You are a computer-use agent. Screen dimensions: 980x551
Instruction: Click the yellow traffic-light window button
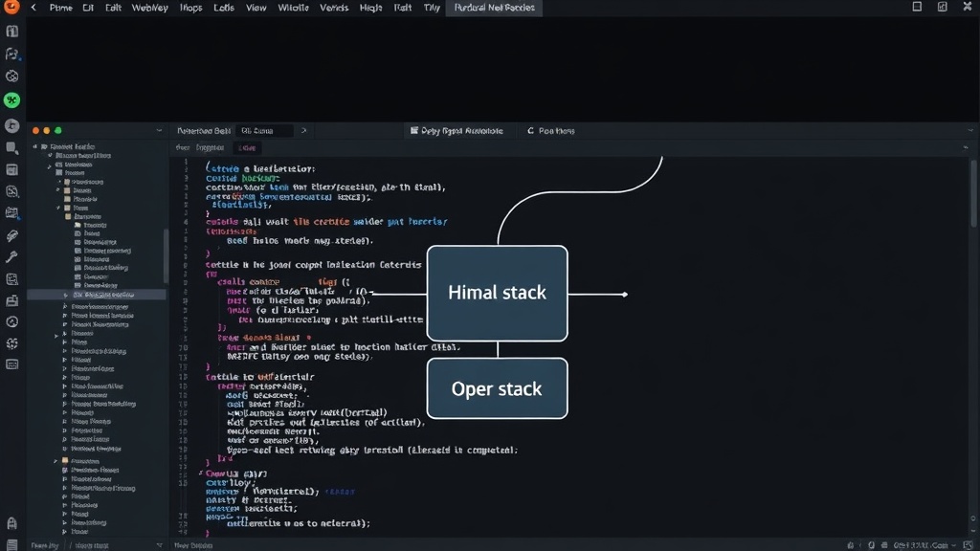47,130
